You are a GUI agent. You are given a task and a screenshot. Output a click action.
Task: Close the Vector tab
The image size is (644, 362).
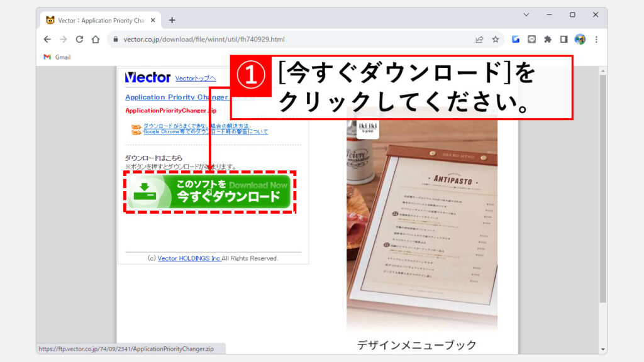point(153,20)
